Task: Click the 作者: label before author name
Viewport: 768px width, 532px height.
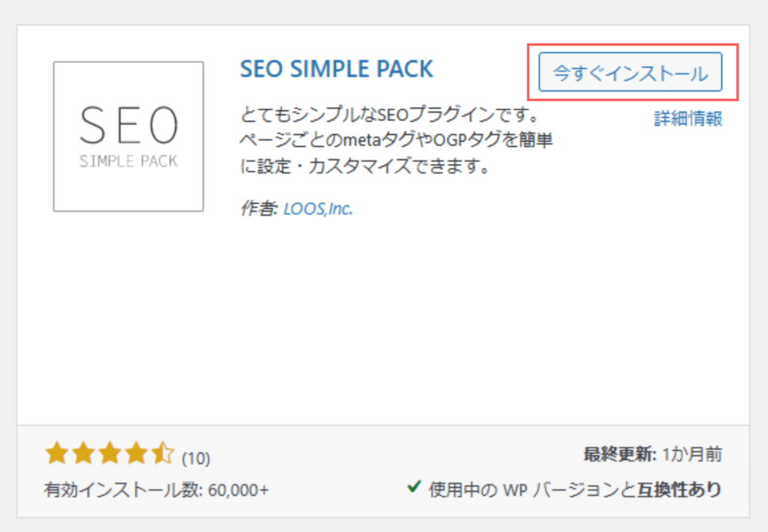Action: click(259, 209)
